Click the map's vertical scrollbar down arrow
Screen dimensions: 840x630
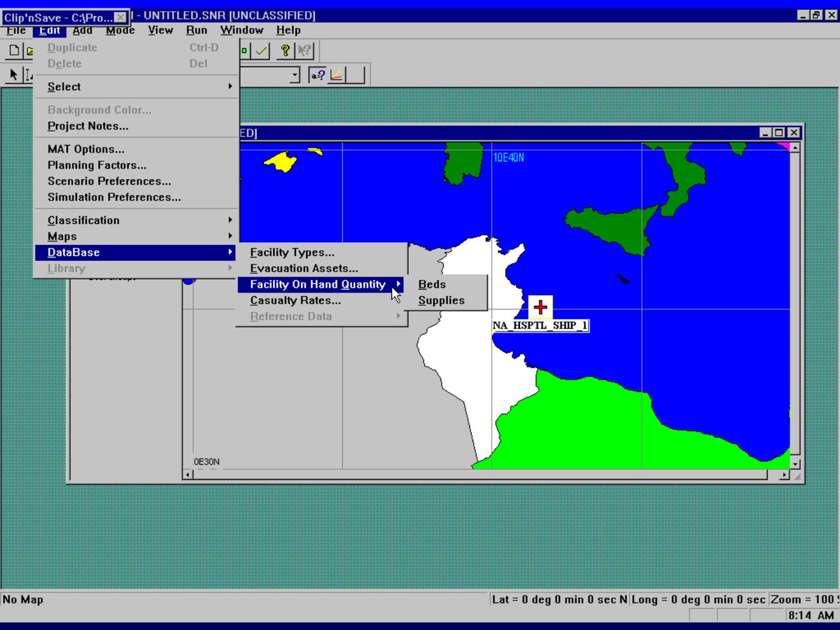click(x=794, y=463)
